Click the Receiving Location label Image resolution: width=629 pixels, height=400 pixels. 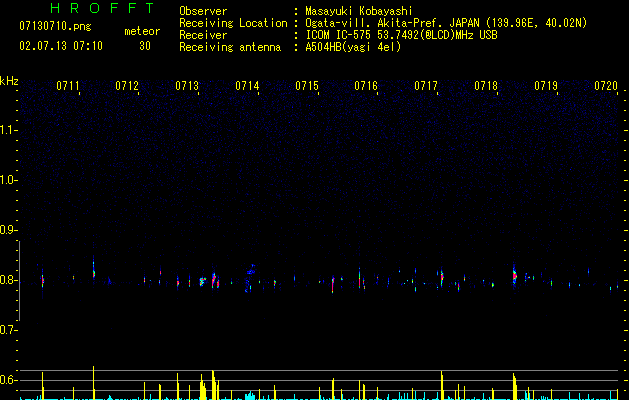pyautogui.click(x=233, y=23)
